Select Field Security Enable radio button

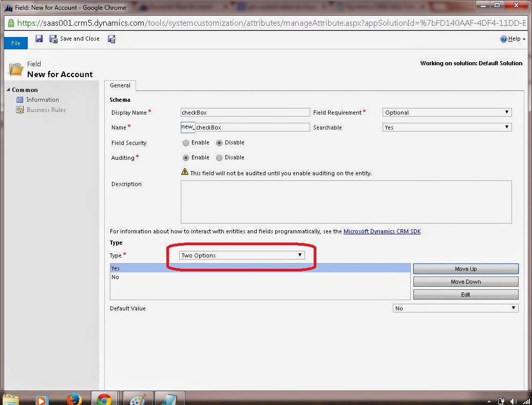pyautogui.click(x=185, y=143)
